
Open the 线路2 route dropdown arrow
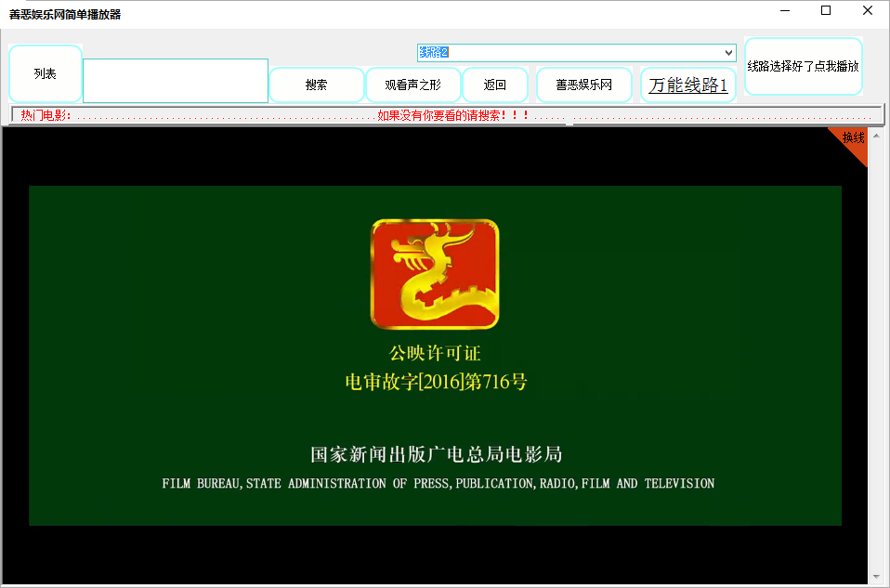click(x=728, y=53)
